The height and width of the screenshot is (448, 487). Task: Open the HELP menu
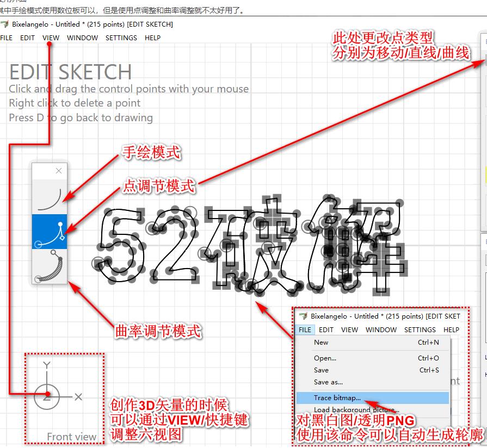click(x=152, y=38)
